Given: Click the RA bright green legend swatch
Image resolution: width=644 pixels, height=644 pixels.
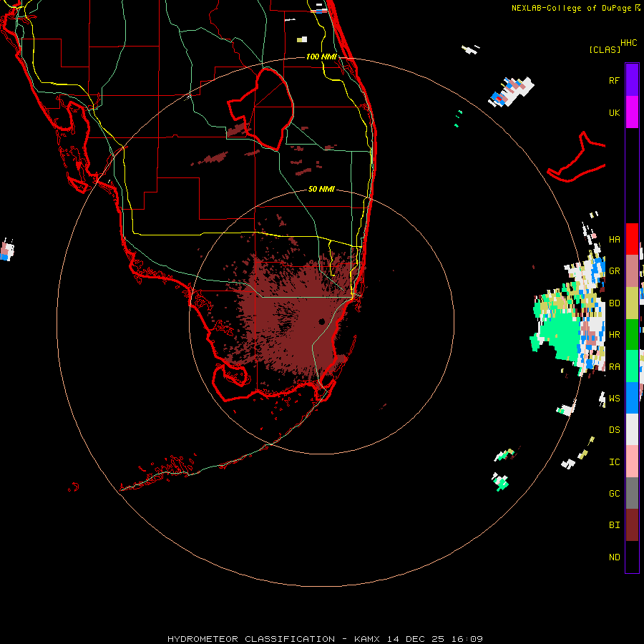Looking at the screenshot, I should (x=632, y=366).
